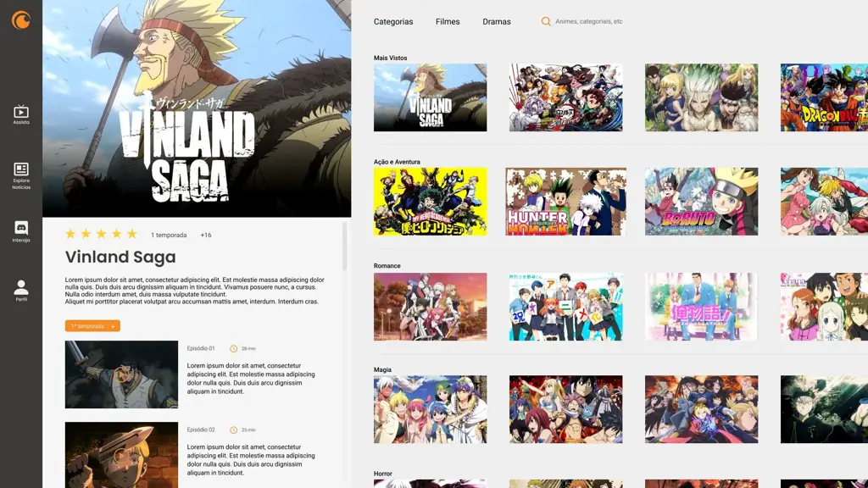The width and height of the screenshot is (868, 488).
Task: Open the pink Ore Monogatari thumbnail
Action: click(x=701, y=307)
